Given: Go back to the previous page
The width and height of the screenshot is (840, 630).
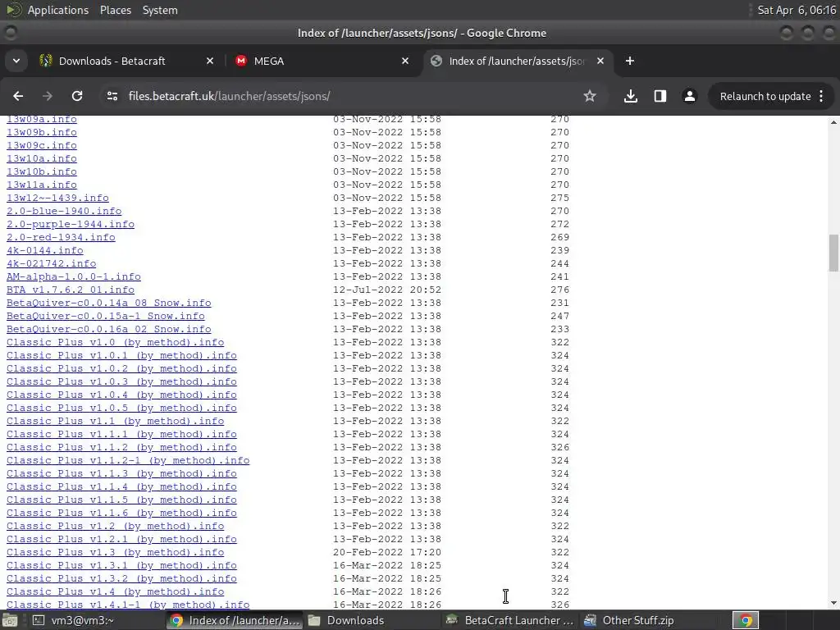Looking at the screenshot, I should pyautogui.click(x=18, y=96).
